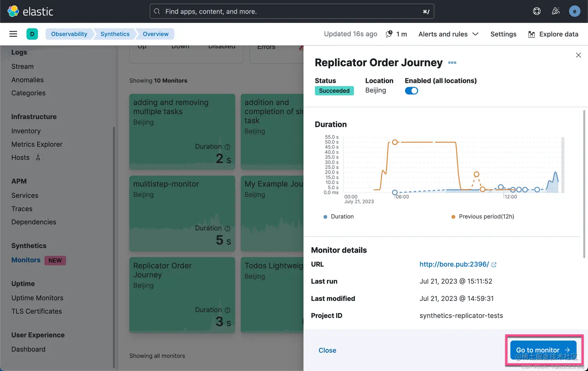
Task: Open Synthetics Monitors in sidebar
Action: tap(26, 260)
